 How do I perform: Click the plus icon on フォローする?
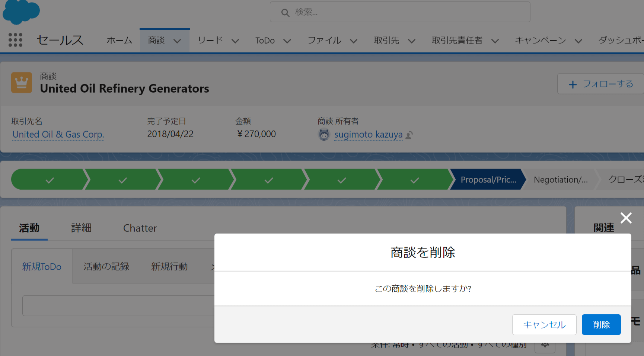[x=573, y=84]
